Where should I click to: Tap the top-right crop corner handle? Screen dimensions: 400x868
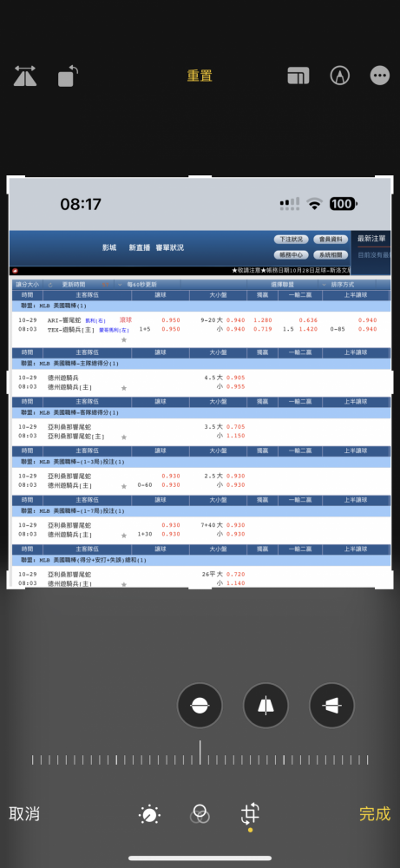391,178
